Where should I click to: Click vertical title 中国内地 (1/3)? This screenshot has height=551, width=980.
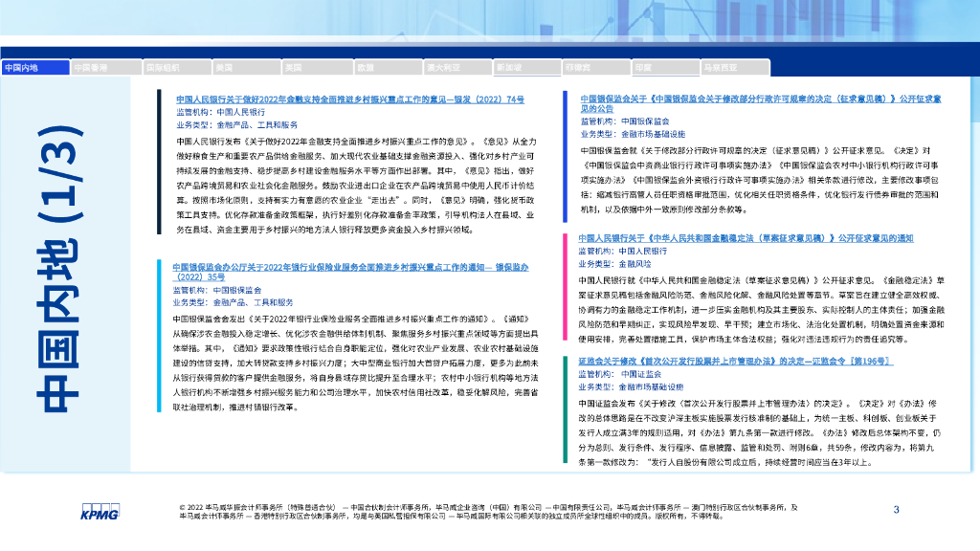point(58,269)
